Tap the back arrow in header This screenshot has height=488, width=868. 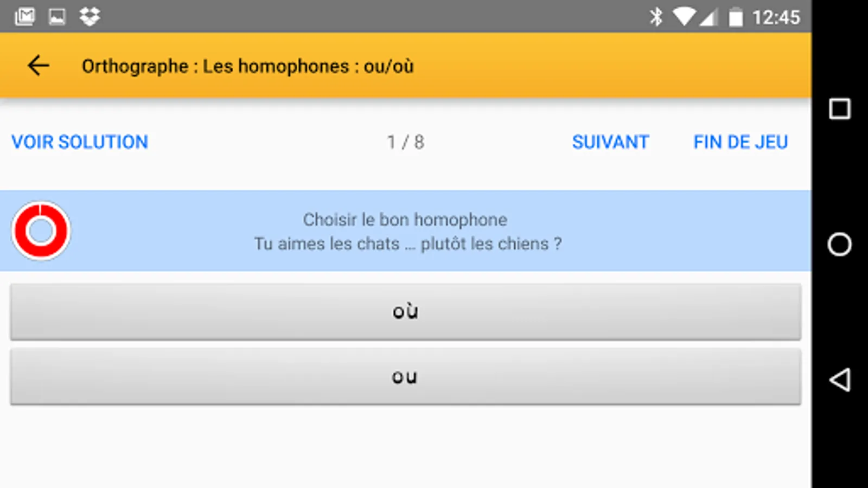pyautogui.click(x=39, y=66)
